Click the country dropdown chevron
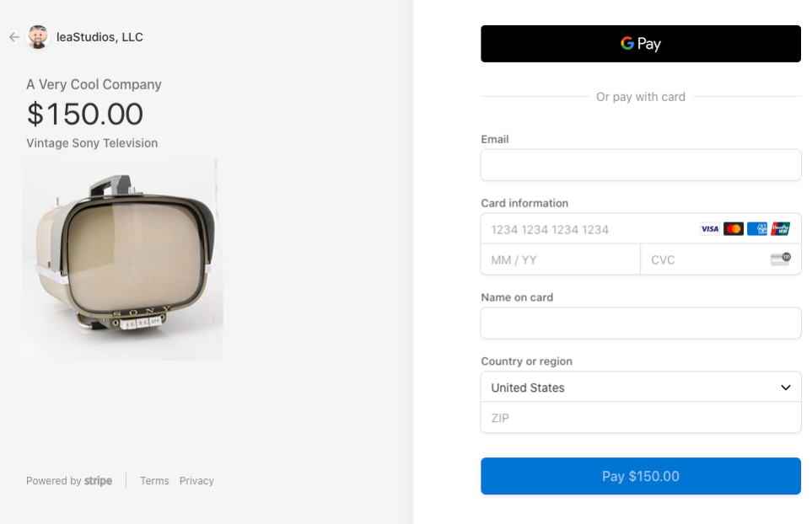 tap(785, 387)
